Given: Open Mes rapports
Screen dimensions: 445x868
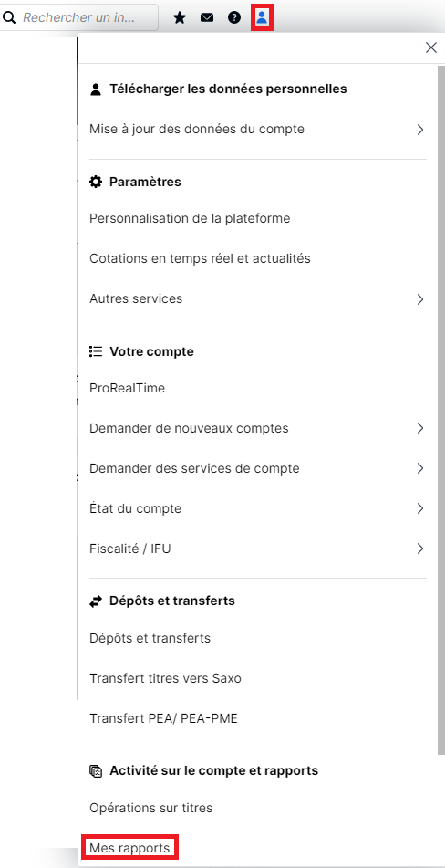Looking at the screenshot, I should [129, 848].
